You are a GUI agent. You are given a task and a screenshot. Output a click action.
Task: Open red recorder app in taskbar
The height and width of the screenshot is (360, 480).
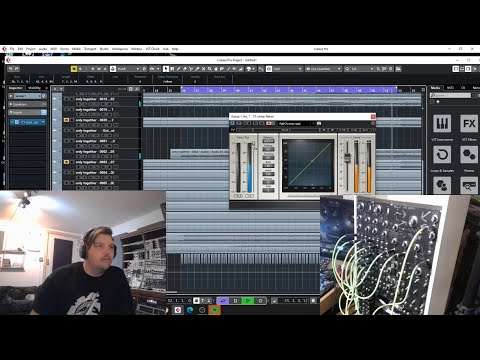178,310
